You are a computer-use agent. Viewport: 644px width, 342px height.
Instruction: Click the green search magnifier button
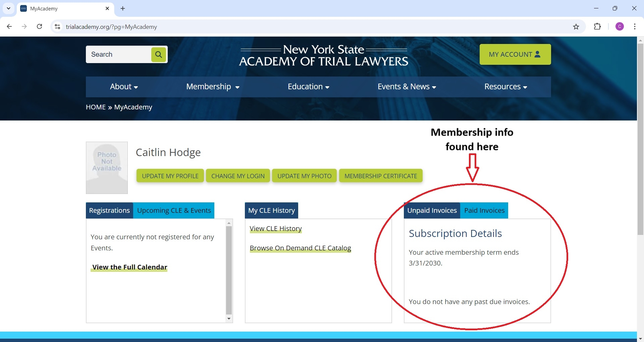(159, 54)
